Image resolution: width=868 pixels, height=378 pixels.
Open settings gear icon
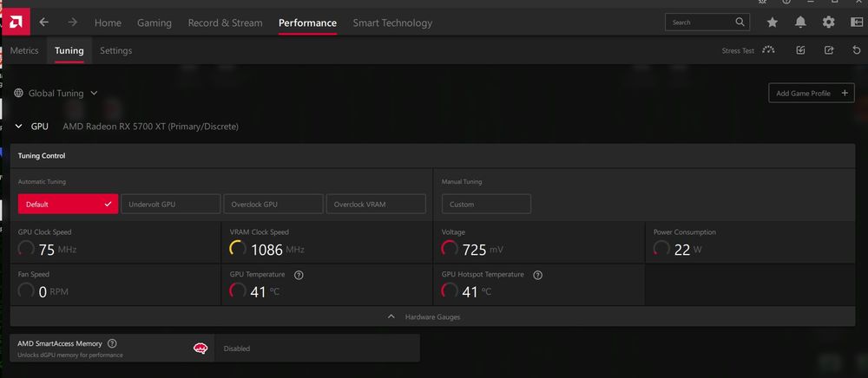(828, 22)
